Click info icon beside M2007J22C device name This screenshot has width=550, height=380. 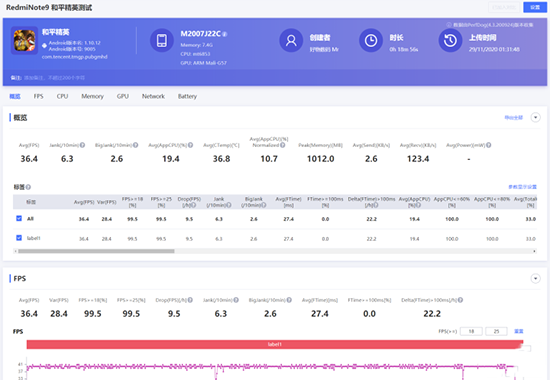click(225, 34)
